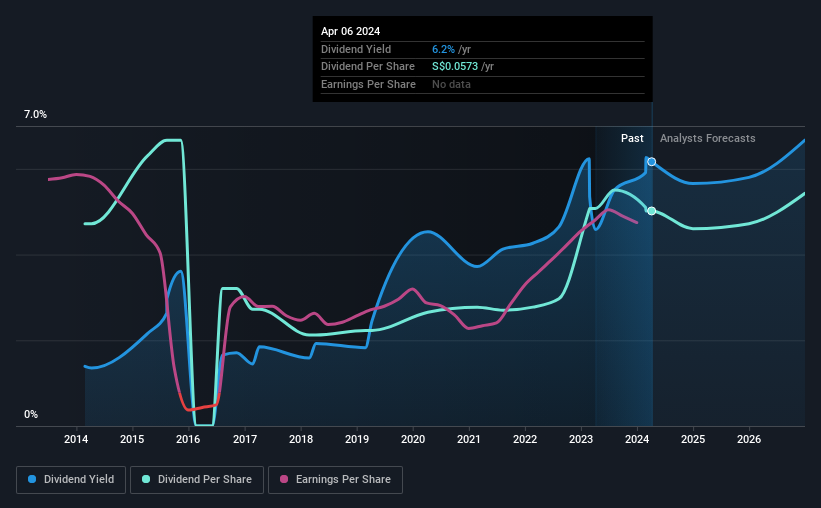Click the blue Dividend Yield legend dot

[x=32, y=479]
